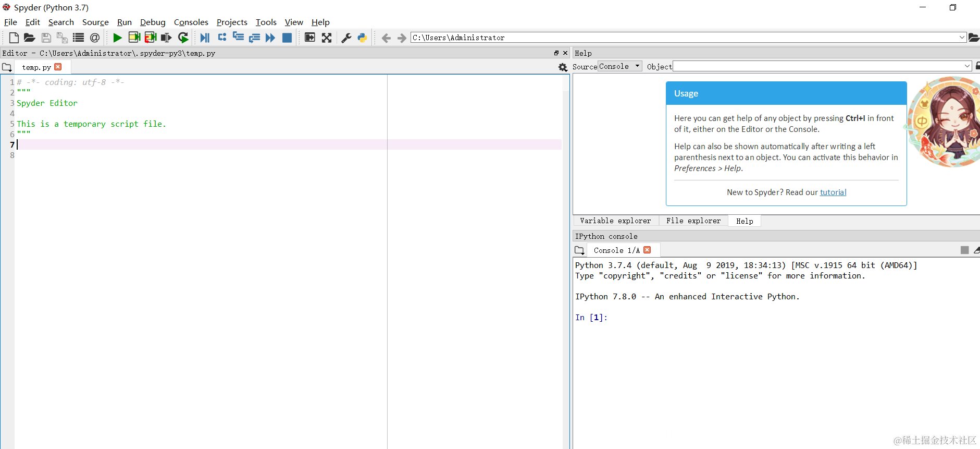Lock the Help pane object
980x449 pixels.
coord(977,66)
